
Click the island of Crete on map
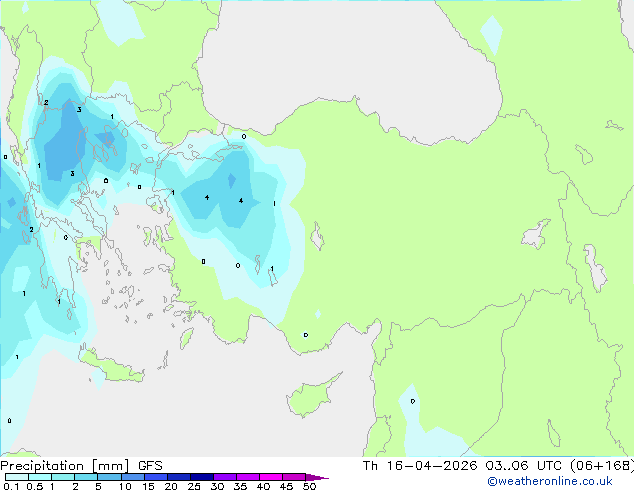pos(111,366)
